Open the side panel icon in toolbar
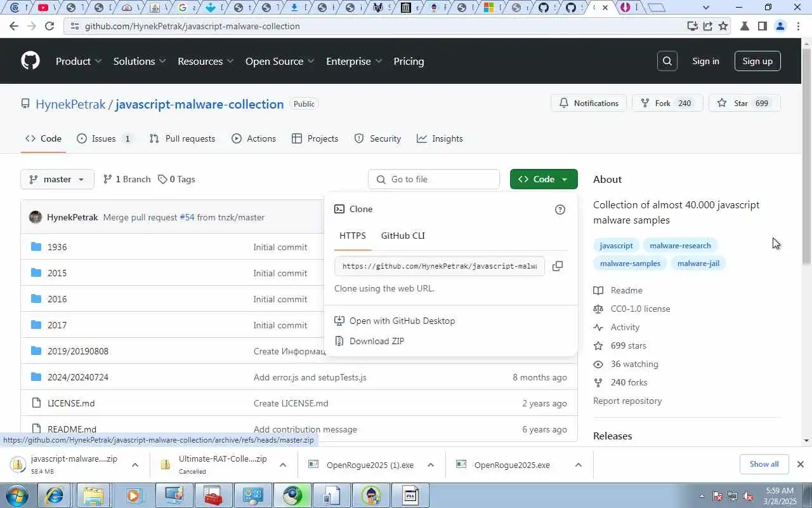This screenshot has width=812, height=508. (x=762, y=26)
